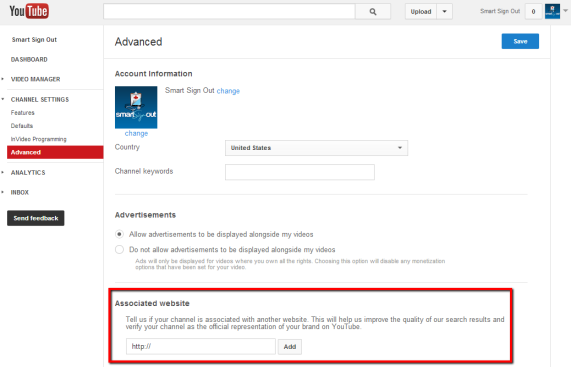
Task: Open the Upload dropdown arrow
Action: click(x=444, y=12)
